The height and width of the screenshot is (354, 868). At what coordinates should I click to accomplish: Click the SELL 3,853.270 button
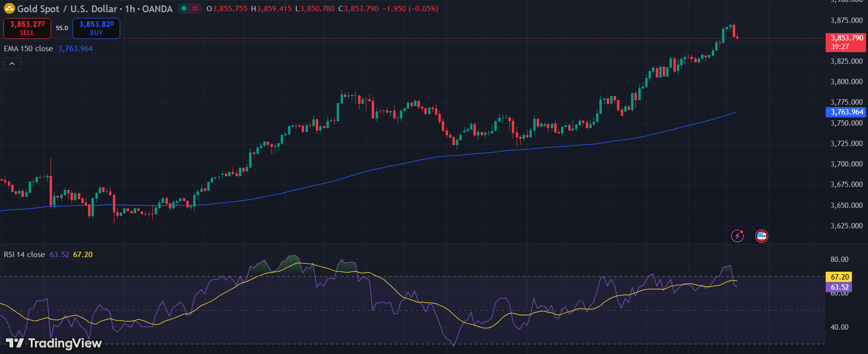pyautogui.click(x=27, y=28)
